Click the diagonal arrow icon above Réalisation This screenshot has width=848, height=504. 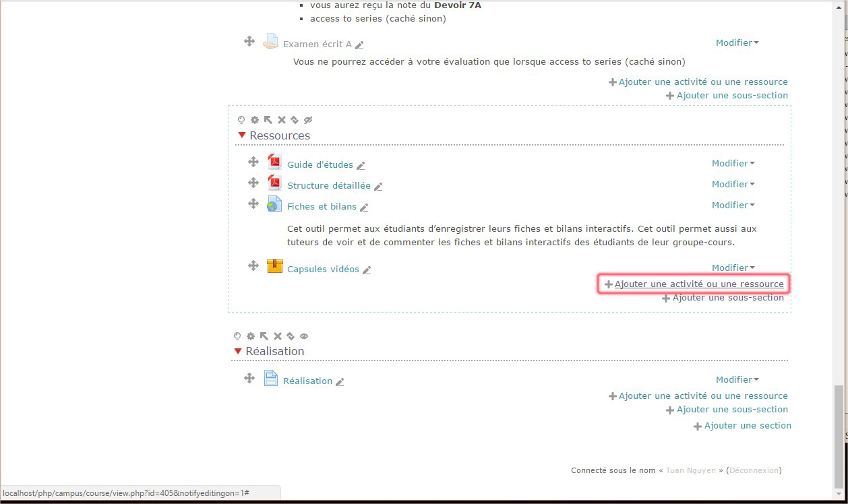point(264,336)
